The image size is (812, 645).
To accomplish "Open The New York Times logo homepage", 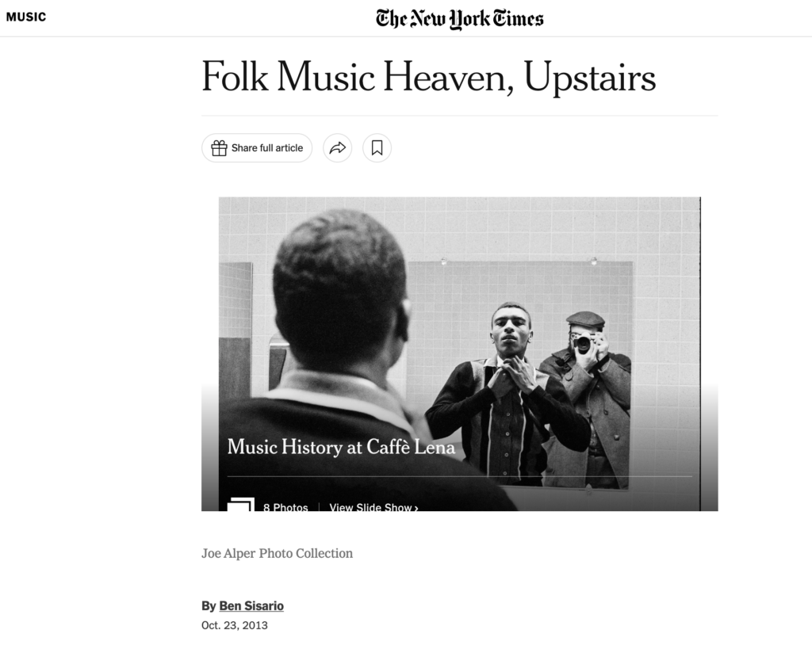I will pyautogui.click(x=460, y=19).
